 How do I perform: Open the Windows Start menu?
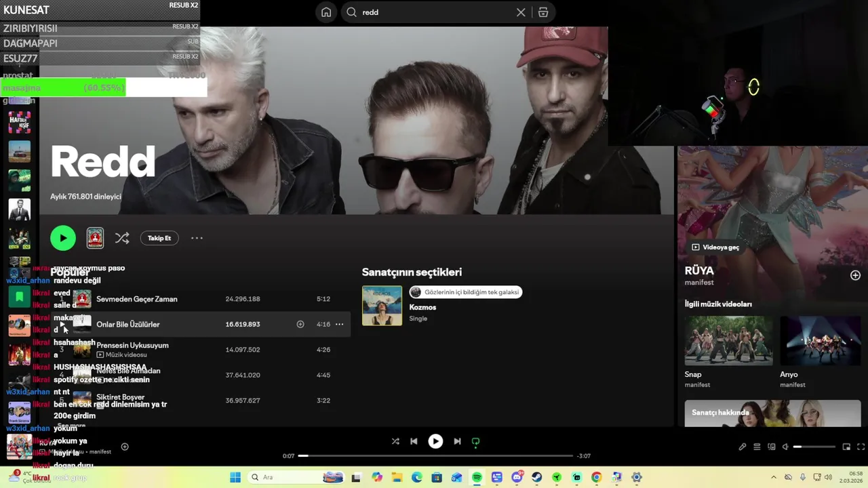[235, 477]
